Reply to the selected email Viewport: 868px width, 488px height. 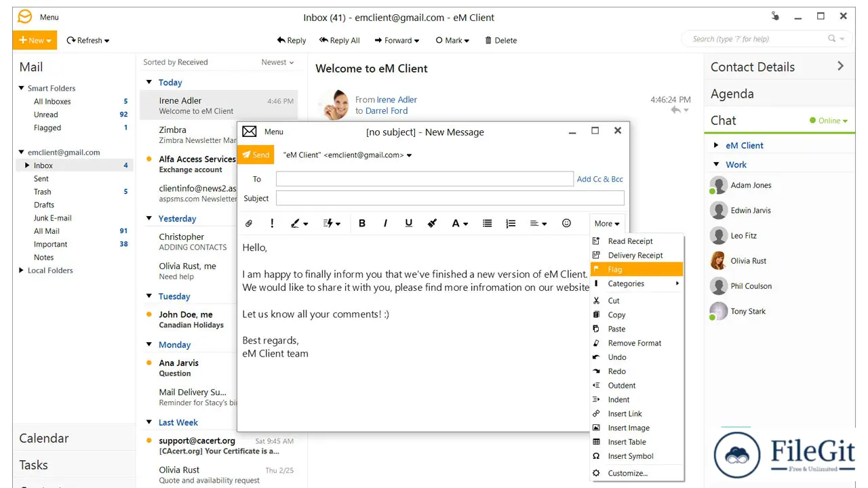pyautogui.click(x=292, y=41)
